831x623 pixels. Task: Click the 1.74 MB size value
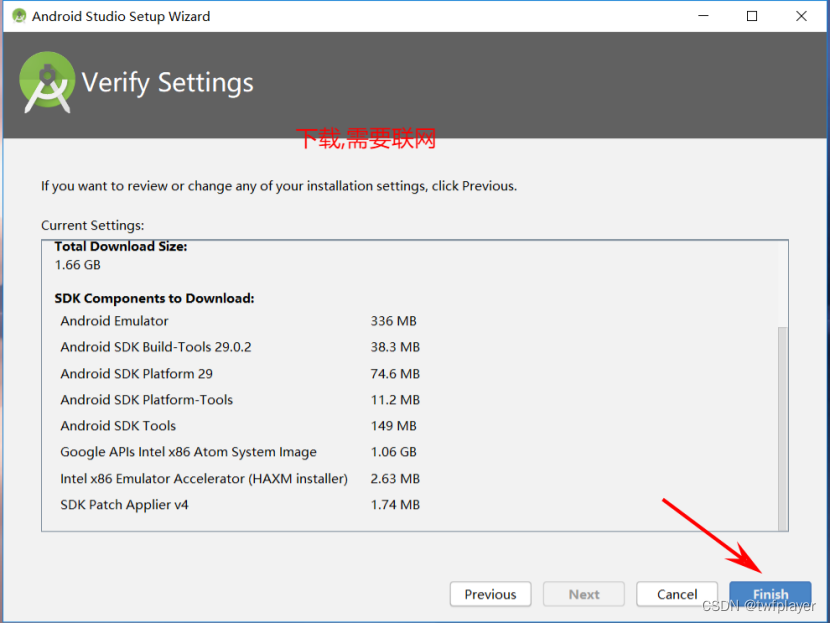(395, 504)
